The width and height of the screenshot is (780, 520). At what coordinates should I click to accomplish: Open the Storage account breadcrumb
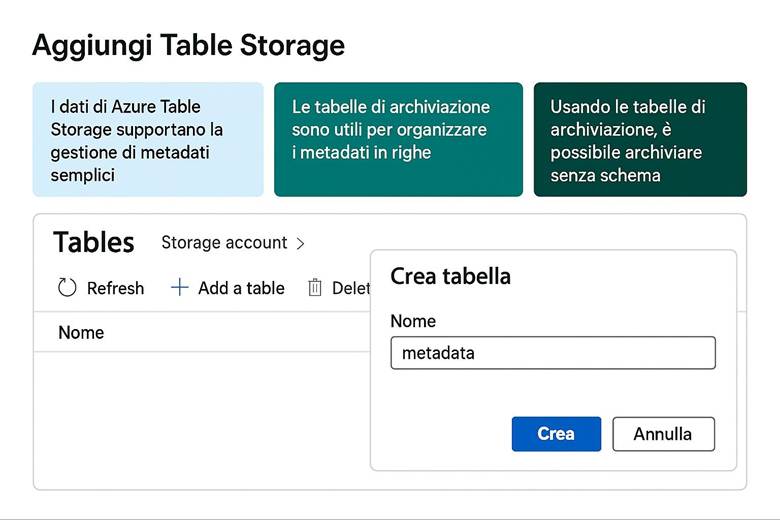pyautogui.click(x=224, y=243)
